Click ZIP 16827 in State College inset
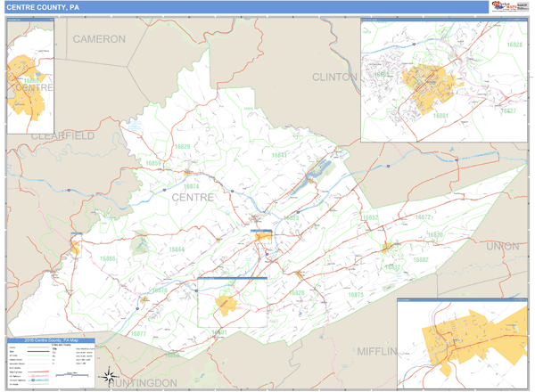This screenshot has height=392, width=535. click(x=508, y=111)
